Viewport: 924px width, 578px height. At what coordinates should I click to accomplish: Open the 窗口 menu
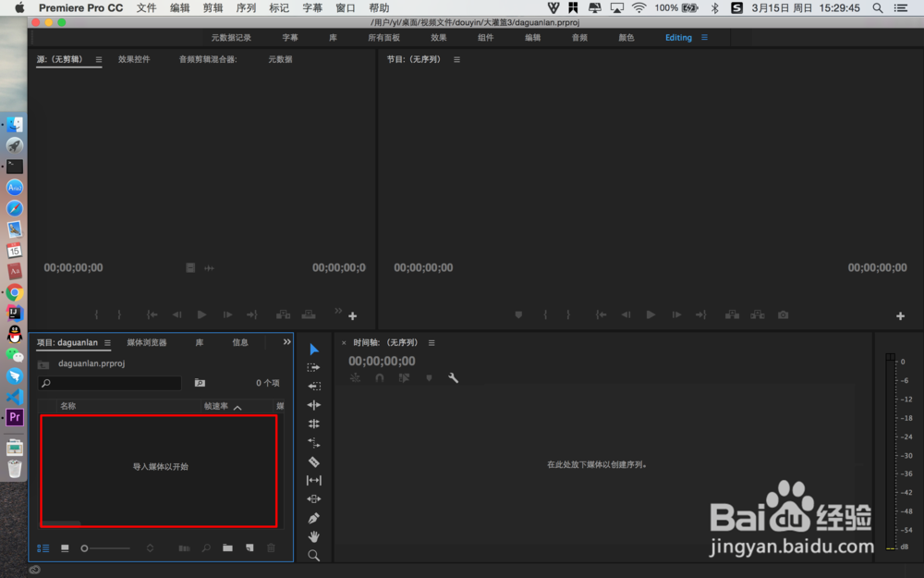click(x=346, y=7)
